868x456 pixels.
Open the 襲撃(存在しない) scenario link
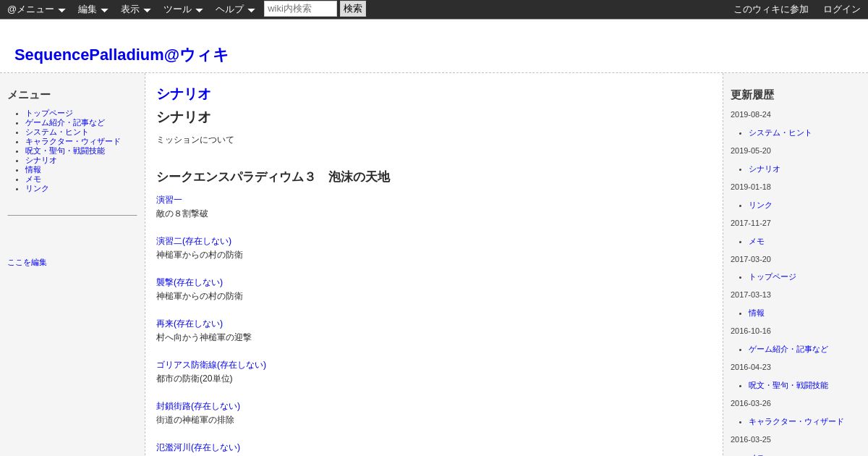(190, 282)
